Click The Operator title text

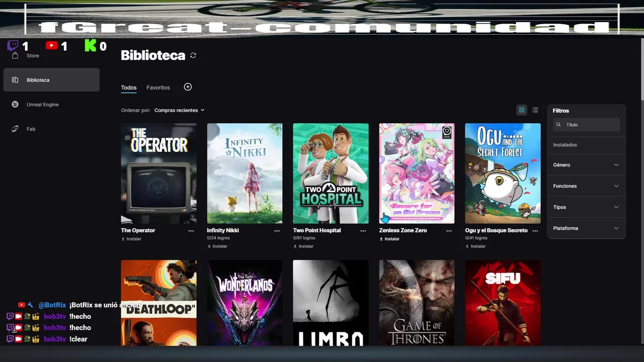point(138,230)
